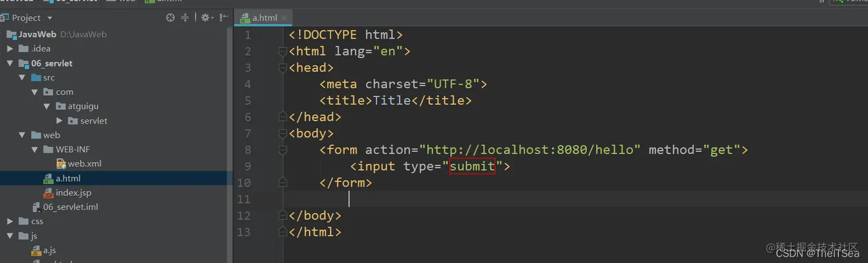Image resolution: width=868 pixels, height=263 pixels.
Task: Collapse the WEB-INF folder
Action: click(x=34, y=149)
